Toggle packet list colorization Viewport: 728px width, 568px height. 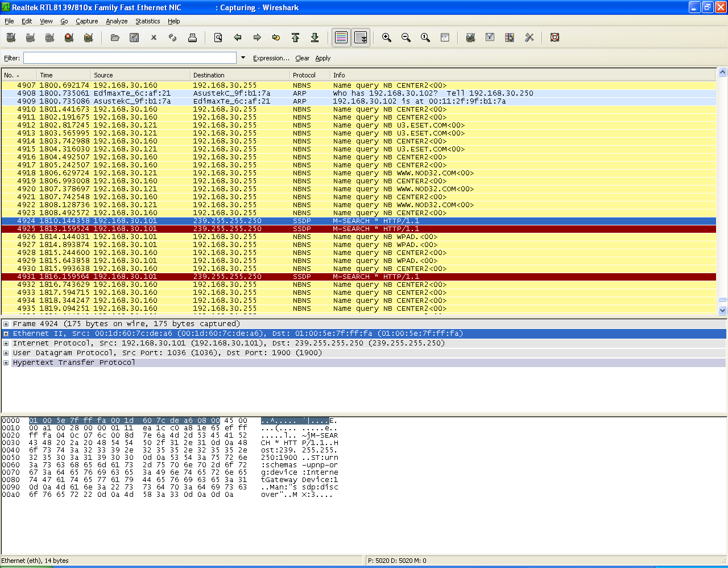341,38
